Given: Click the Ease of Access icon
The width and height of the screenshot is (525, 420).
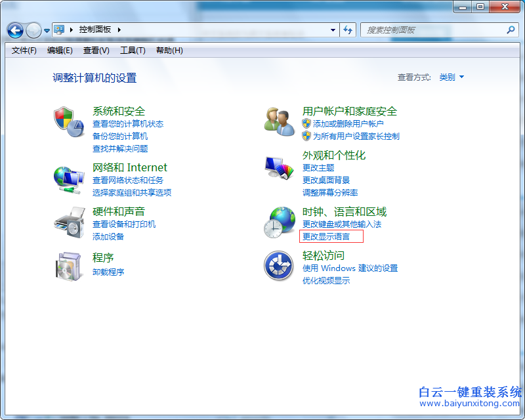Looking at the screenshot, I should [x=278, y=266].
